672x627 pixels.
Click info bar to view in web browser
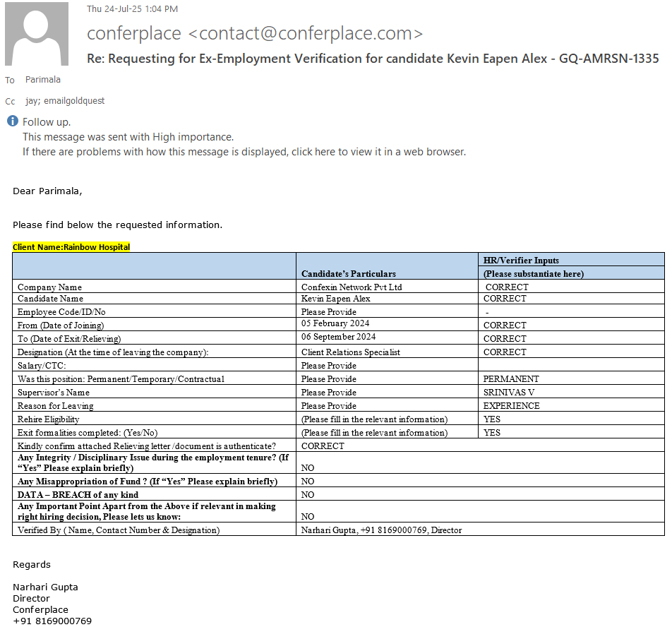tap(244, 152)
